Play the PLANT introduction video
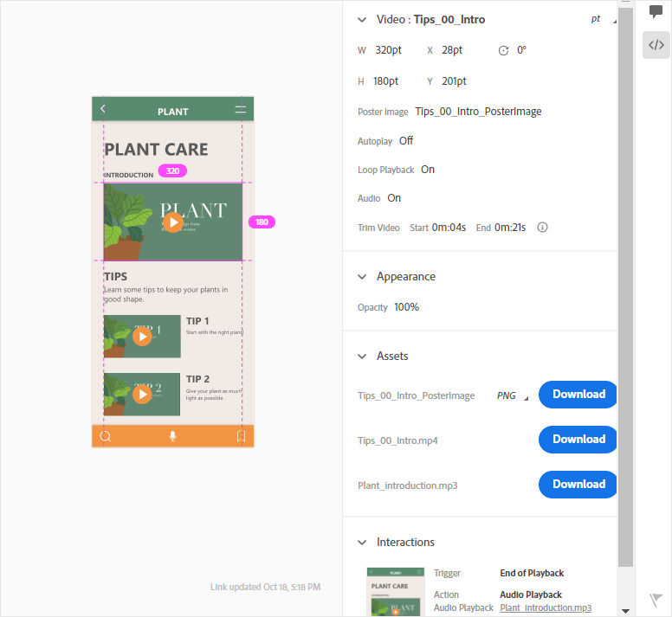 pyautogui.click(x=173, y=222)
